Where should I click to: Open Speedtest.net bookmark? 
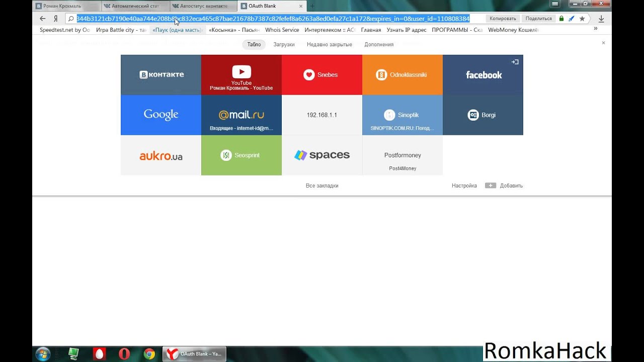point(64,30)
